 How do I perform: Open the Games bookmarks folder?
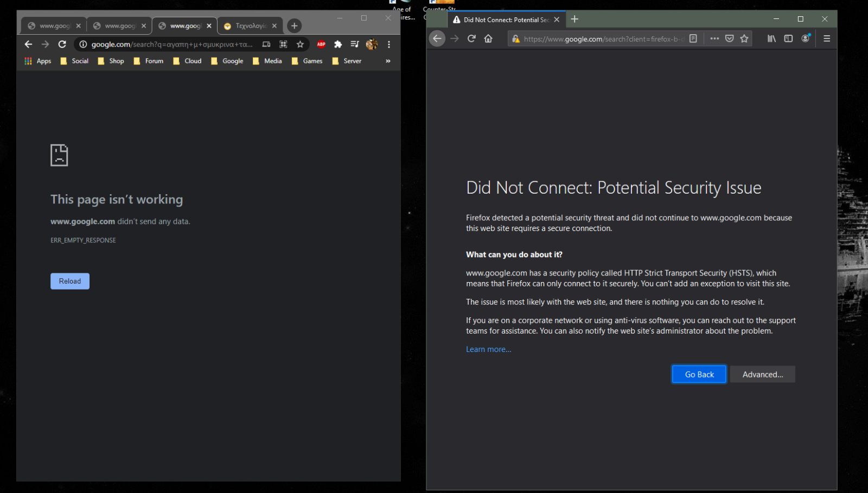click(x=307, y=61)
